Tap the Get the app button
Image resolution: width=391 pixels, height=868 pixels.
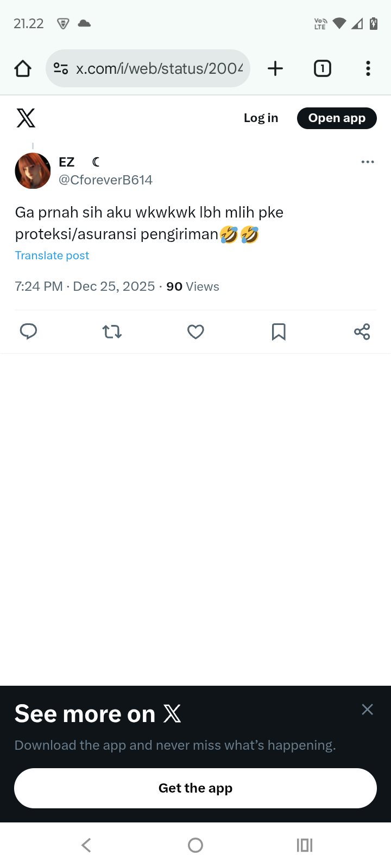click(x=195, y=788)
